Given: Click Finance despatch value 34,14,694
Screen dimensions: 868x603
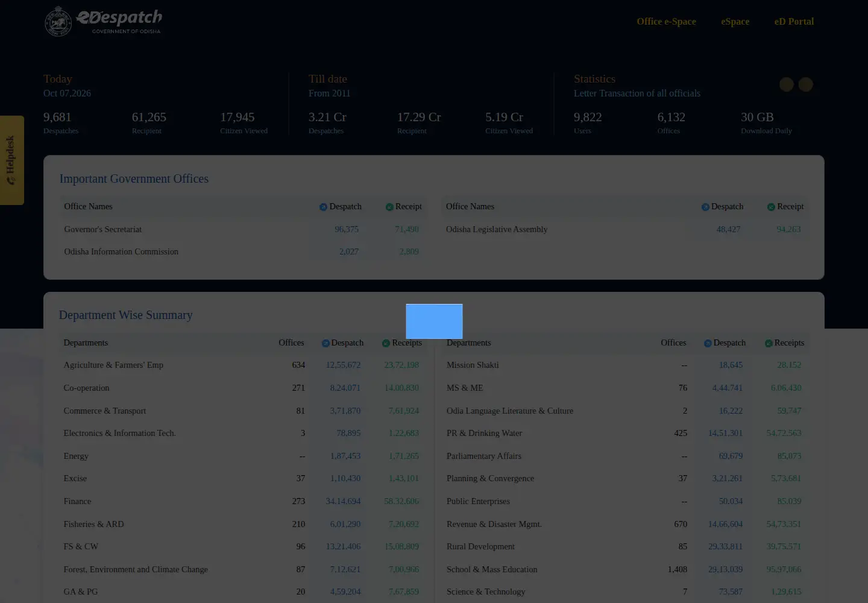Looking at the screenshot, I should (x=343, y=501).
